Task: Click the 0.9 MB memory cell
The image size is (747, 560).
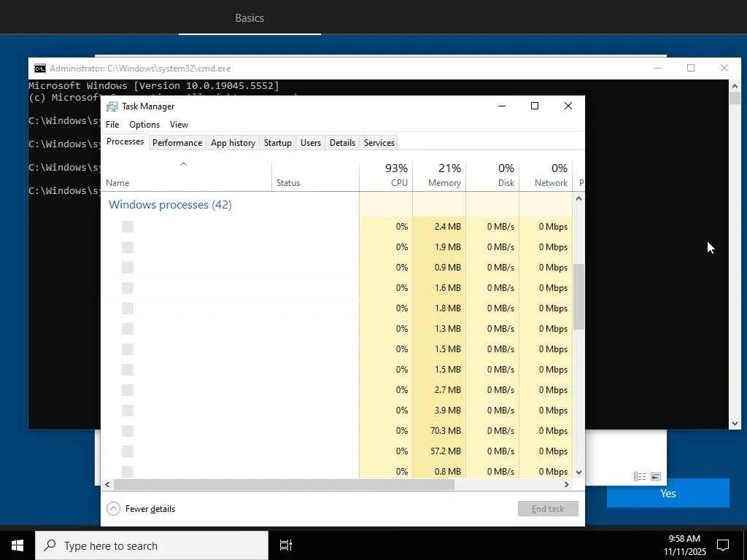Action: click(x=439, y=268)
